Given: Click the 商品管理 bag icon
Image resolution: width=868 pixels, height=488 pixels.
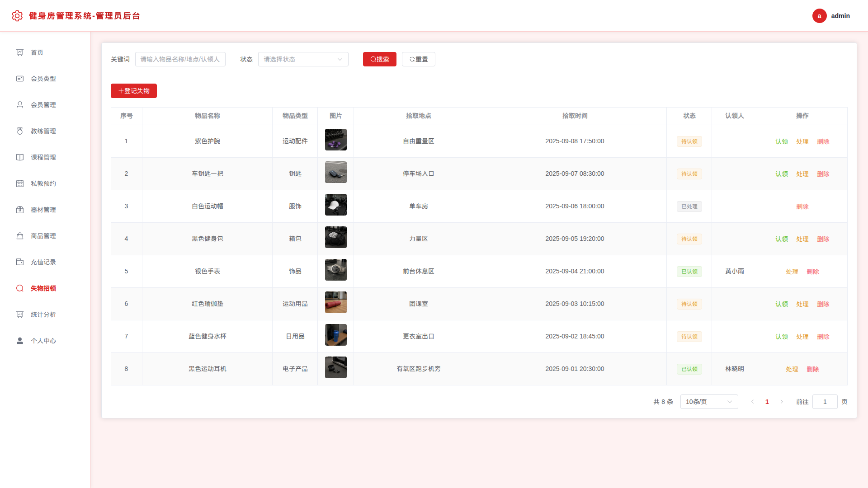Looking at the screenshot, I should pos(20,236).
